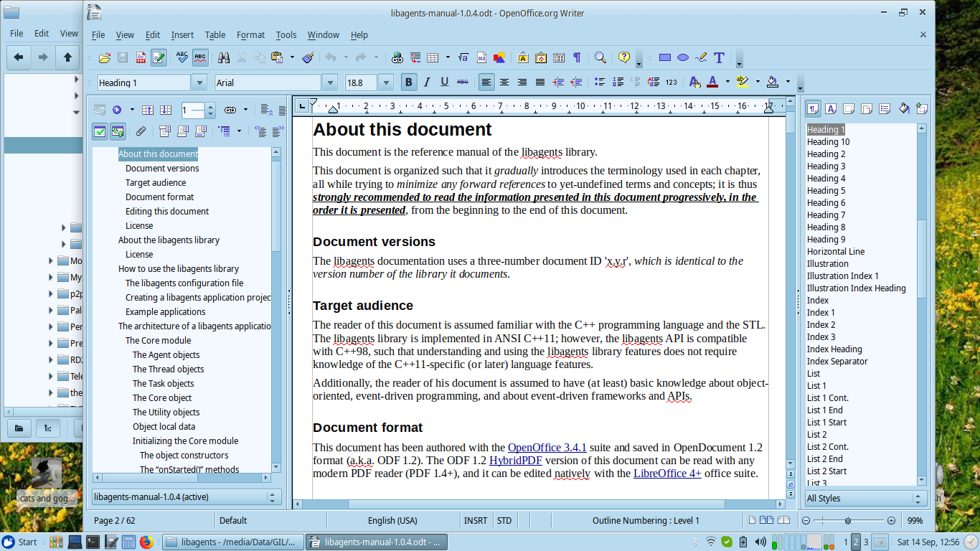Insert a formula with the square-root icon

(463, 58)
